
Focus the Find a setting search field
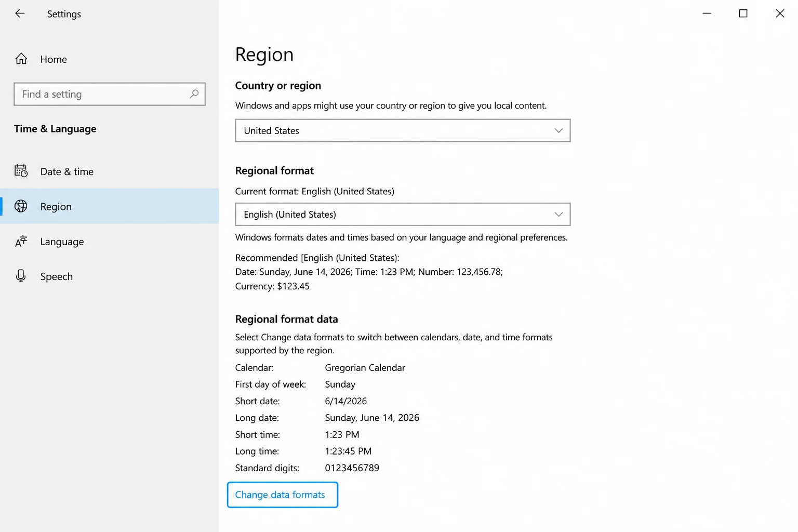[110, 94]
